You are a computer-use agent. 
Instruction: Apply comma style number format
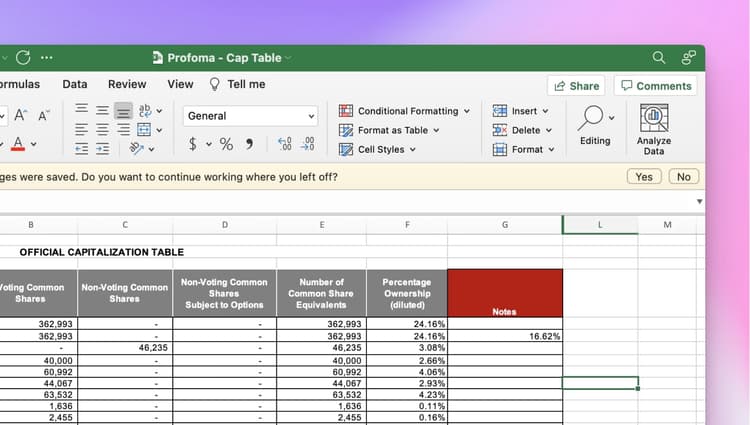[x=249, y=144]
